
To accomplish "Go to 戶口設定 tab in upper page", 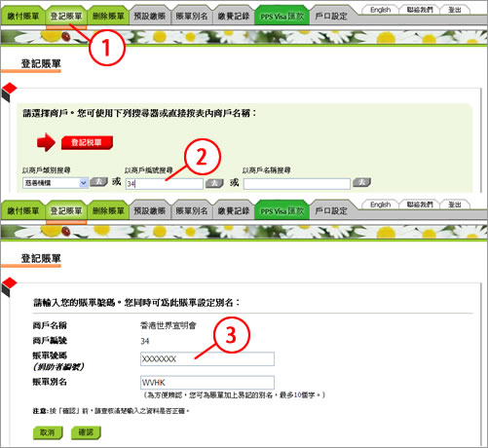I will (x=331, y=17).
